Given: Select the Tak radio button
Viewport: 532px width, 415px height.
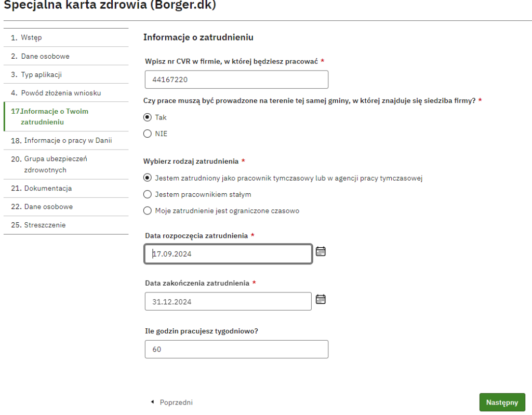Looking at the screenshot, I should coord(147,117).
